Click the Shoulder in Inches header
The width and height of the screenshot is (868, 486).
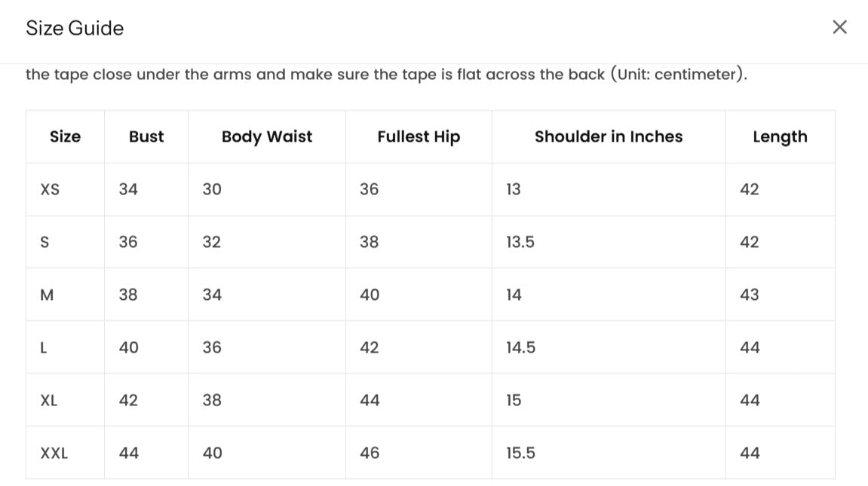click(x=609, y=137)
